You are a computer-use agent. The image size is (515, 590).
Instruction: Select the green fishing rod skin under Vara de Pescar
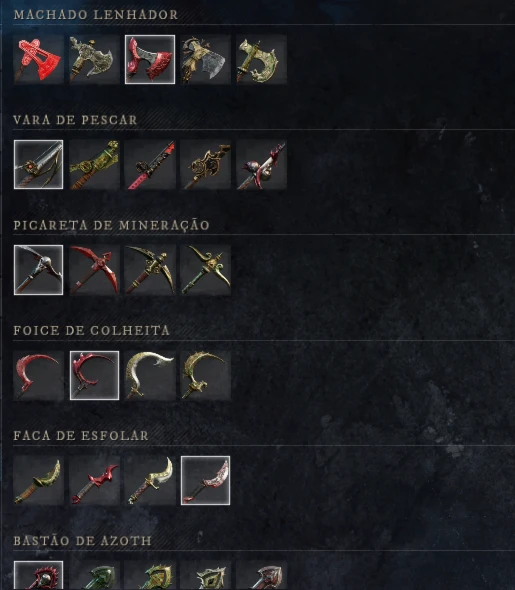(x=94, y=165)
